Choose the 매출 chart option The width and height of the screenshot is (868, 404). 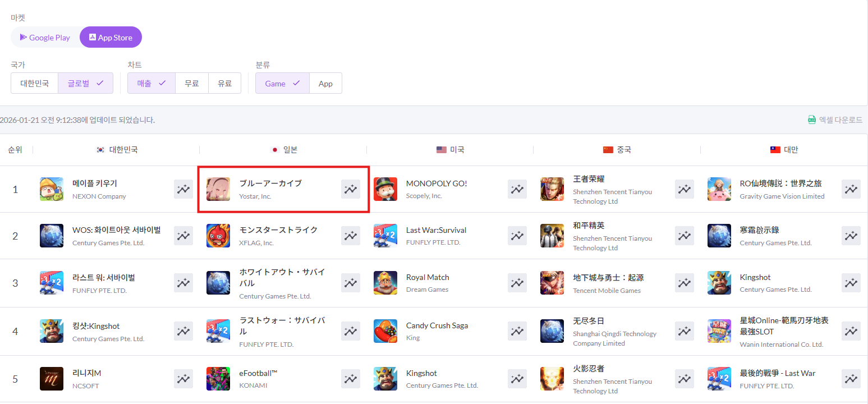click(x=151, y=83)
